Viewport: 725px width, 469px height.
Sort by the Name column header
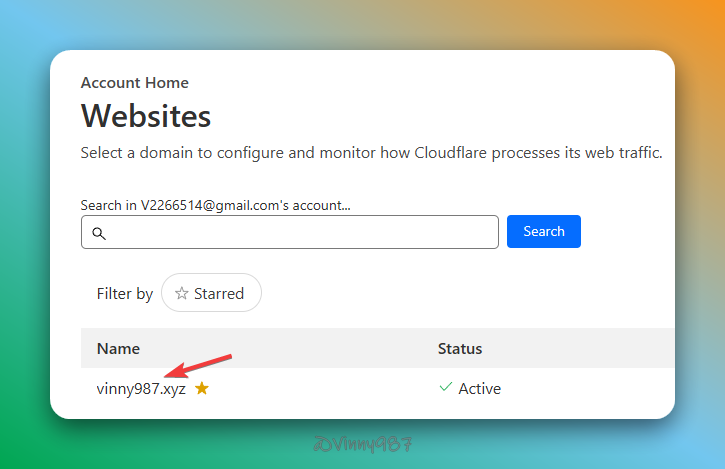[118, 349]
